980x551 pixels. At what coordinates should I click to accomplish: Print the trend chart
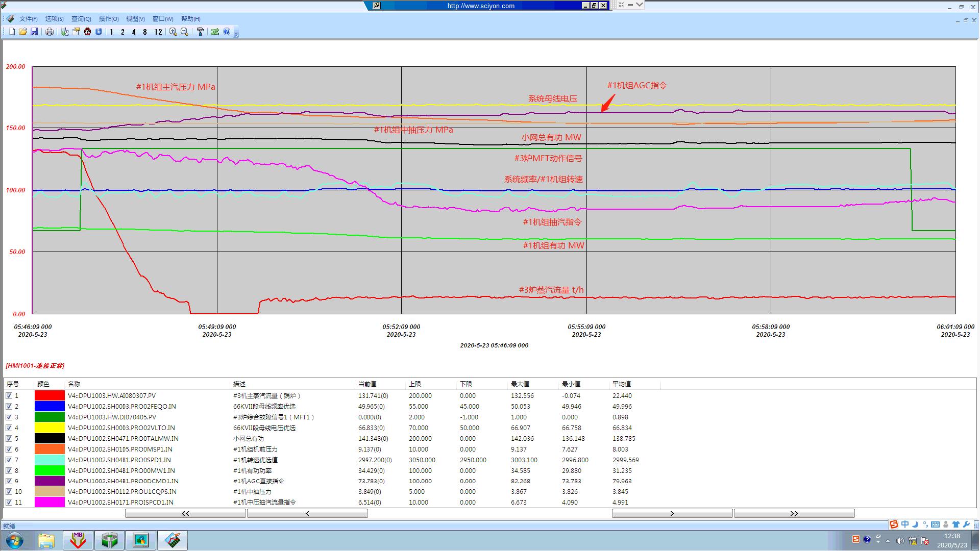tap(50, 32)
